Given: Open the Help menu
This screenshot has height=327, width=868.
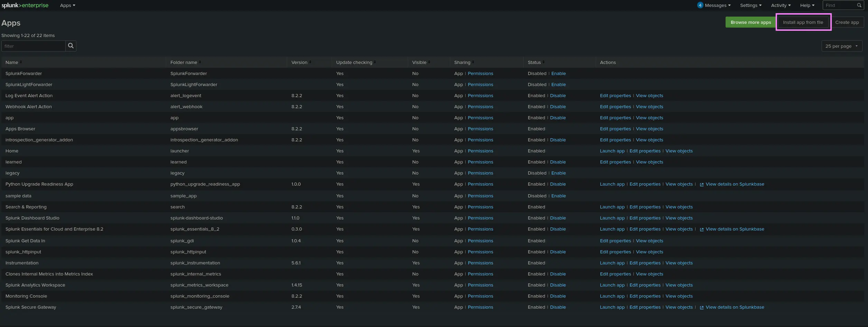Looking at the screenshot, I should pyautogui.click(x=807, y=5).
